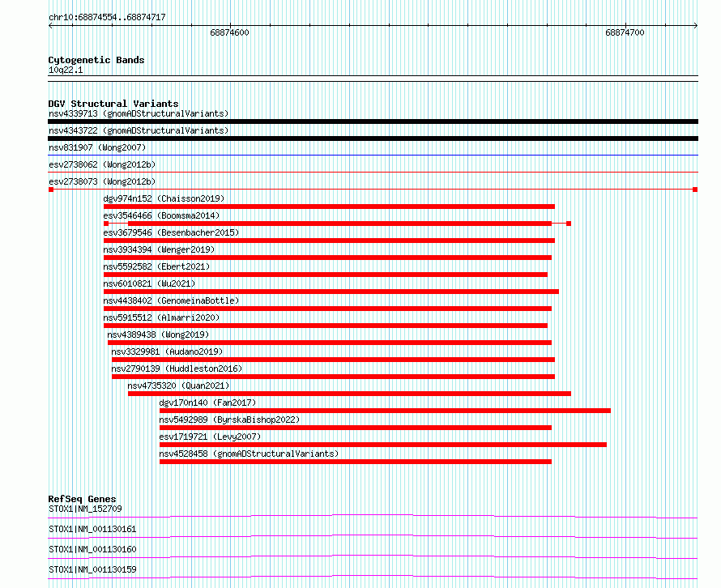Image resolution: width=721 pixels, height=588 pixels.
Task: Click the red bar for dgv974n152
Action: click(329, 207)
